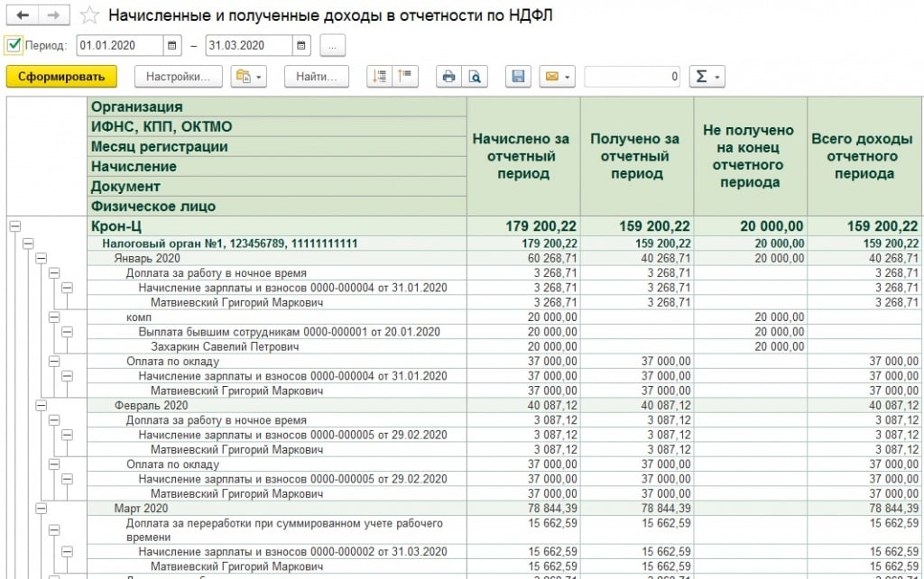
Task: Open the report variants dropdown
Action: tap(249, 77)
